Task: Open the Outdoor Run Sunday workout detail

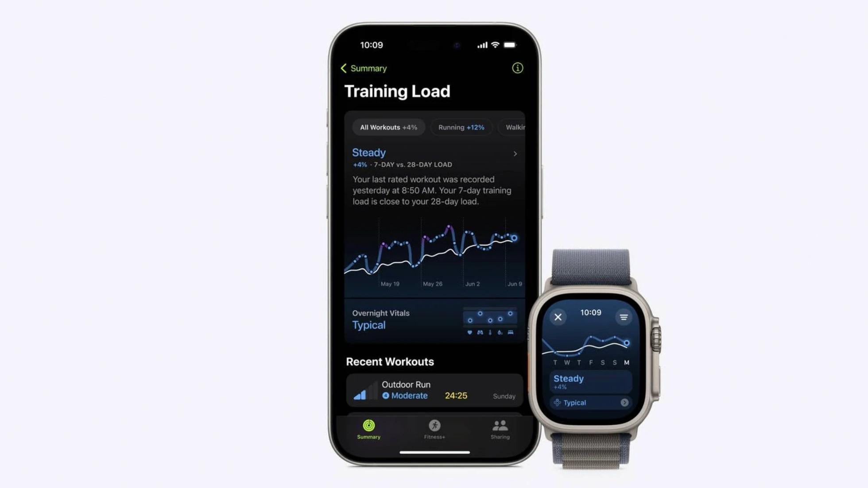Action: coord(434,390)
